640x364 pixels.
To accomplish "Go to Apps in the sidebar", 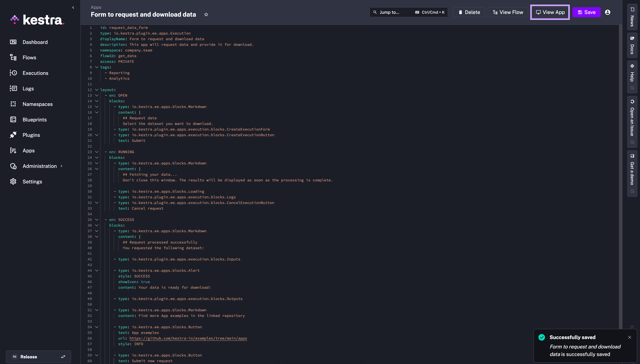I will coord(29,150).
